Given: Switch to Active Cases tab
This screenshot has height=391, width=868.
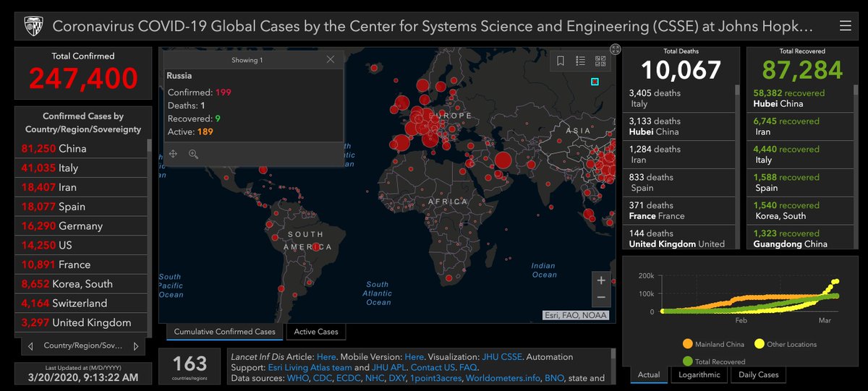Looking at the screenshot, I should pyautogui.click(x=316, y=332).
